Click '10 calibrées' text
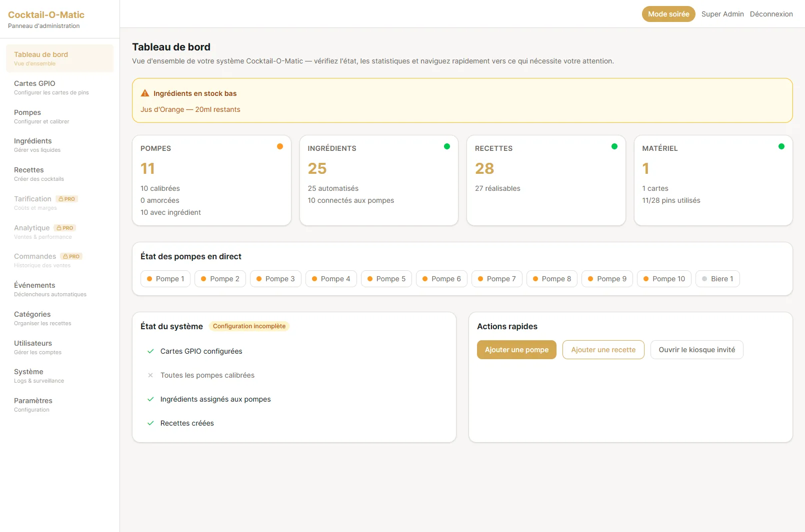 pos(160,188)
